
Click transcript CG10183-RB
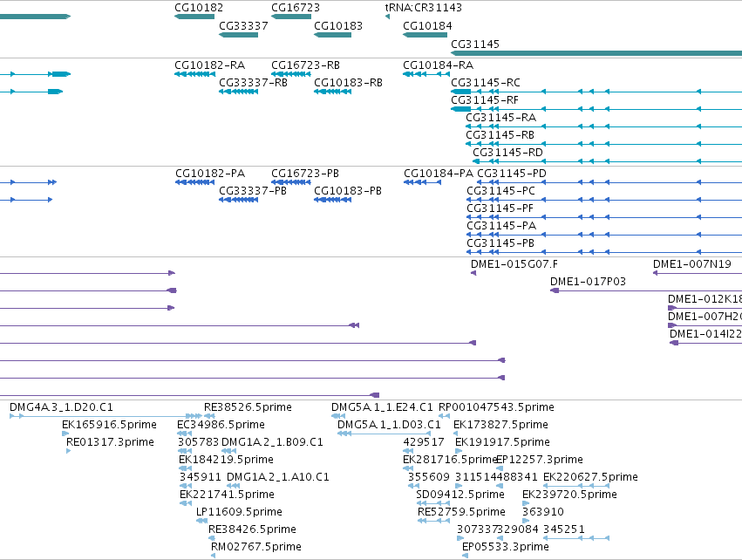[333, 92]
